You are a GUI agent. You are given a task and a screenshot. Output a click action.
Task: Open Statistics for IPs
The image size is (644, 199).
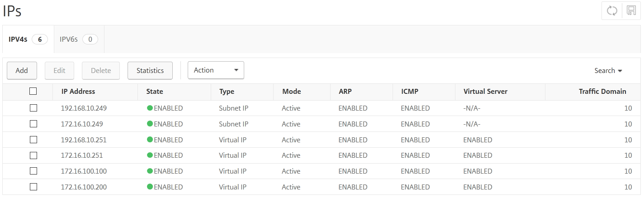point(150,71)
